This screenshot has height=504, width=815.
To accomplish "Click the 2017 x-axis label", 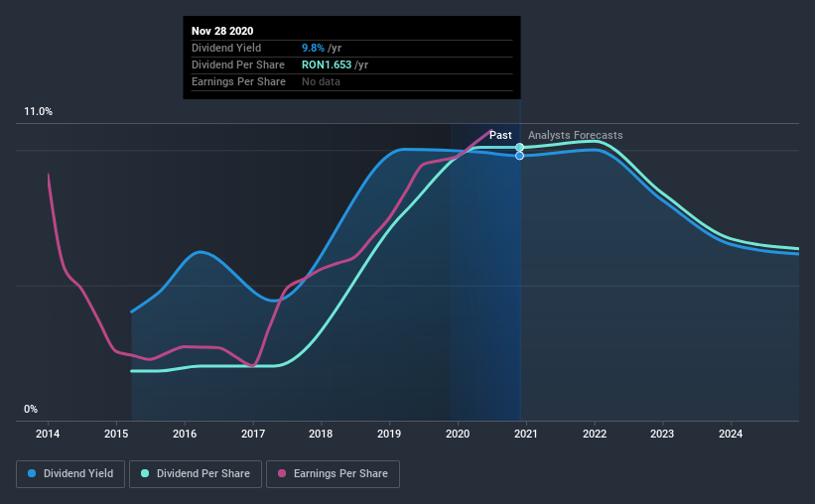I will coord(253,434).
